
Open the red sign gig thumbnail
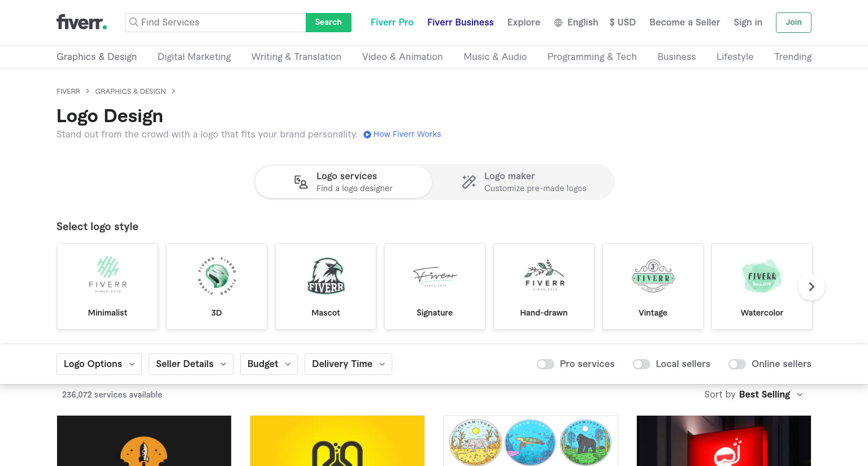[724, 441]
